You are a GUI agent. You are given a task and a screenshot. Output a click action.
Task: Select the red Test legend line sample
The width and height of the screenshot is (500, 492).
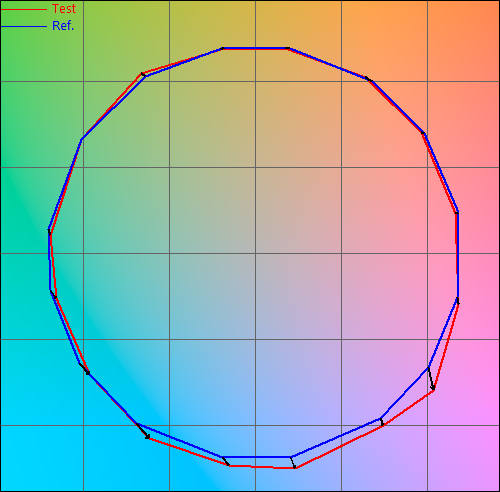(24, 9)
